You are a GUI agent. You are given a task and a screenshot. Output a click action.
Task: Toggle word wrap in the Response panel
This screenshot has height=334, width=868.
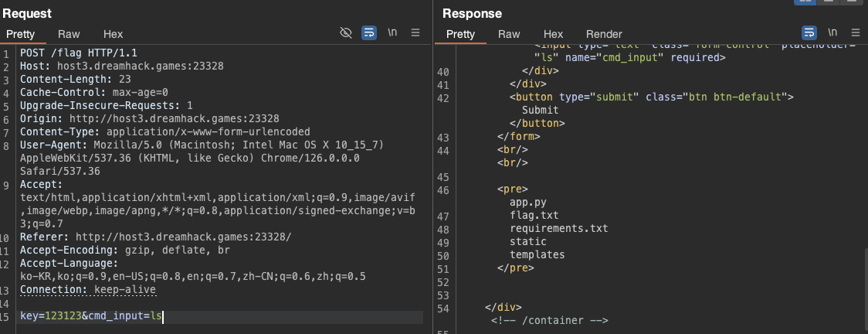pyautogui.click(x=809, y=32)
